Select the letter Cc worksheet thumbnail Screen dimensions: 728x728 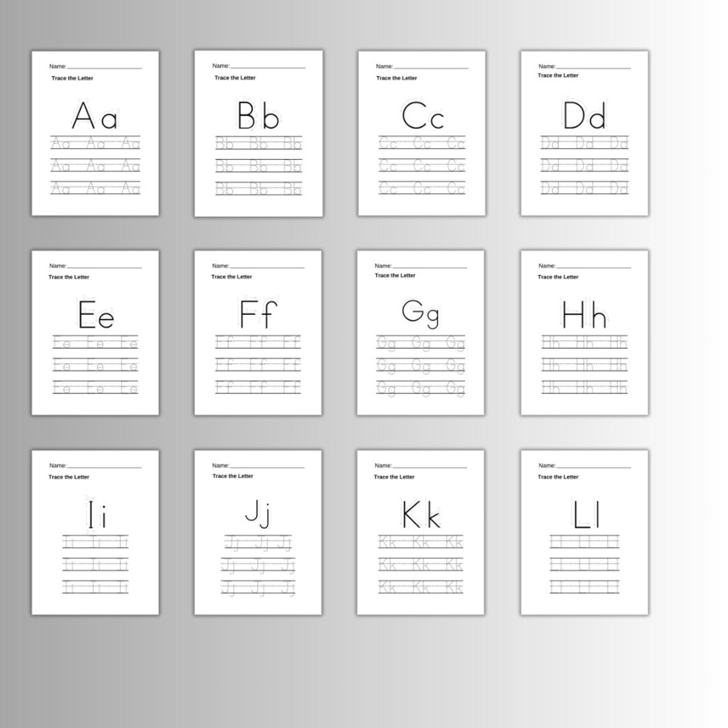tap(420, 133)
